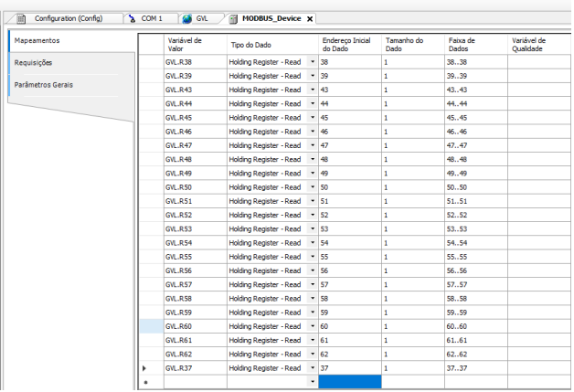
Task: Expand data type dropdown for GVL.R50
Action: click(x=312, y=187)
